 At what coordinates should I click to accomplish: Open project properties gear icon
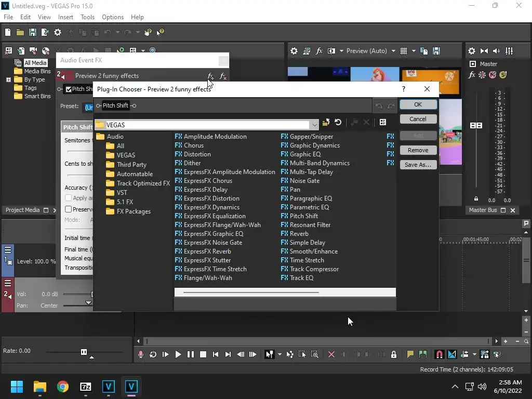coord(58,32)
